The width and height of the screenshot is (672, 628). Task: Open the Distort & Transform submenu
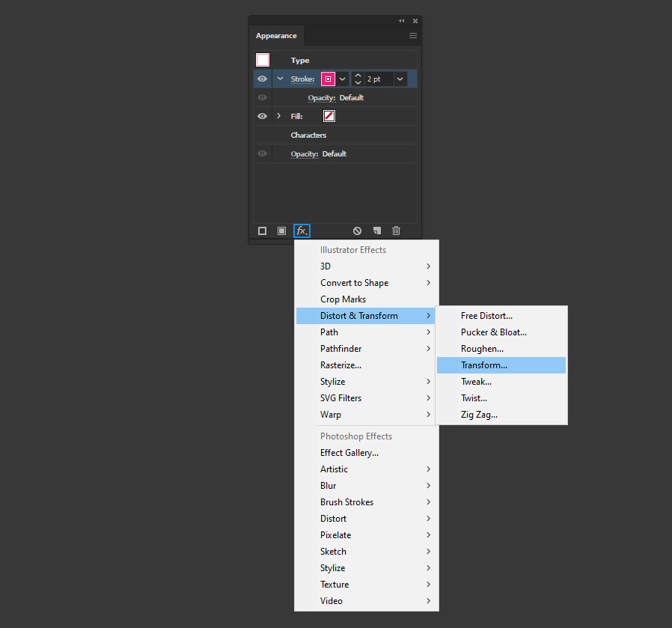point(366,316)
